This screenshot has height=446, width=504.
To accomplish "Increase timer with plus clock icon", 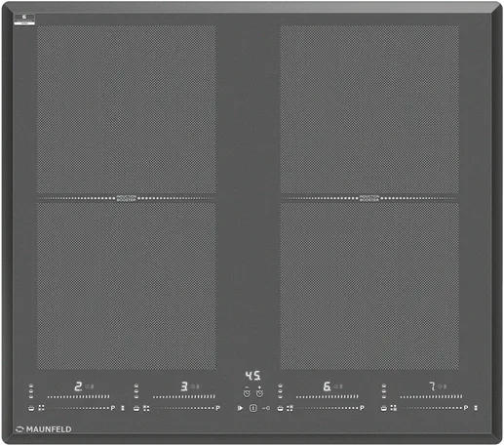I will [259, 392].
